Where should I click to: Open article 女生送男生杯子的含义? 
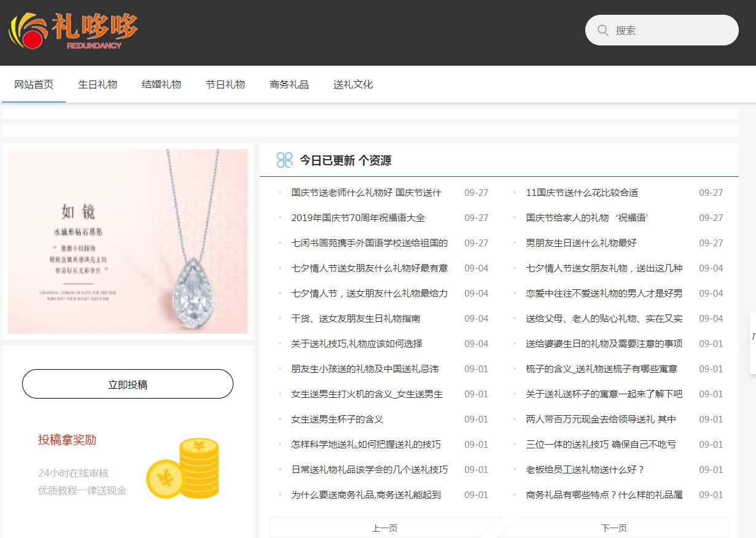point(337,419)
